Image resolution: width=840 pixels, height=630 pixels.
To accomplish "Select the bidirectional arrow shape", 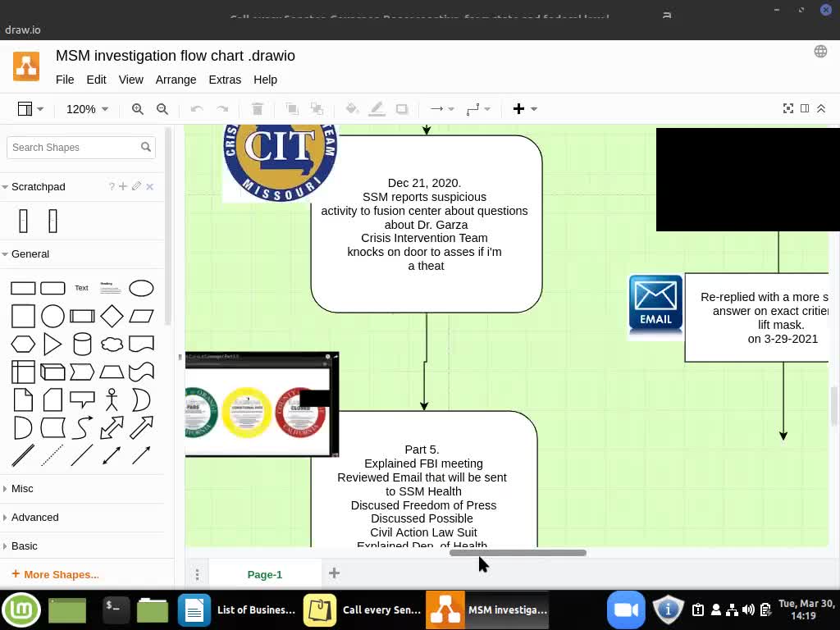I will pyautogui.click(x=112, y=427).
